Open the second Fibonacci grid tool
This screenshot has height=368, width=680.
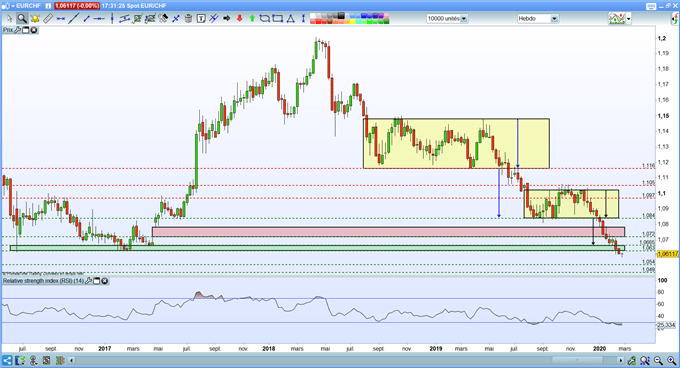150,19
